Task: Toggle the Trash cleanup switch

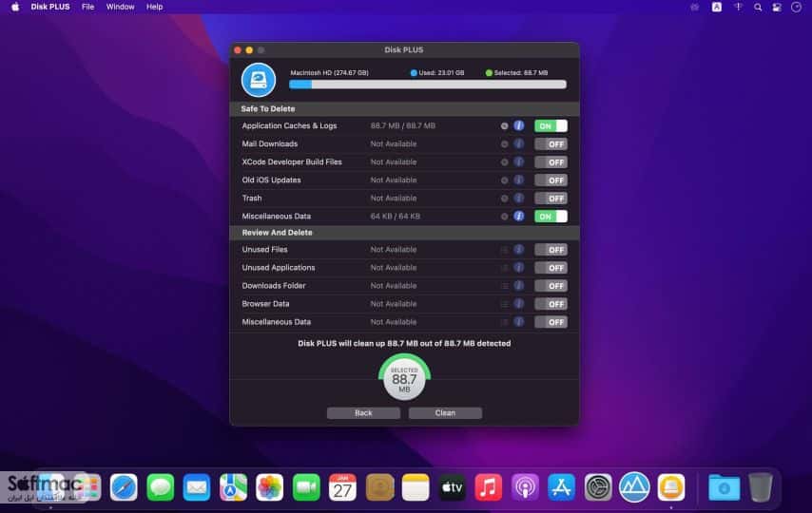Action: [x=551, y=199]
